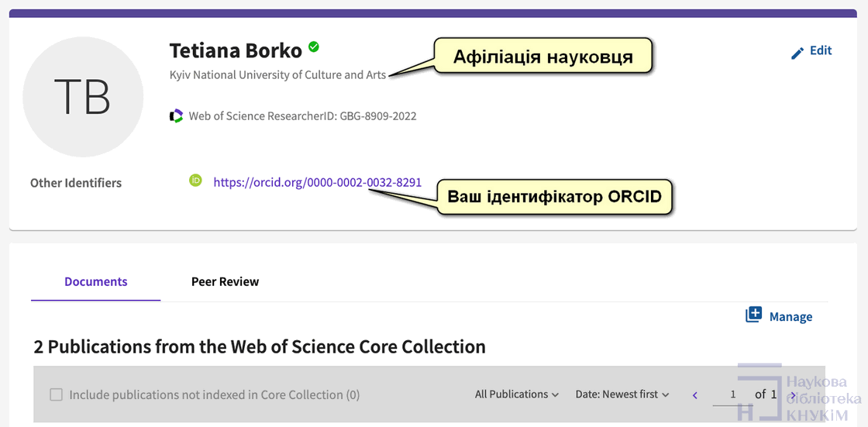Screen dimensions: 868x427
Task: Enable Include publications not indexed in Core Collection
Action: point(56,394)
